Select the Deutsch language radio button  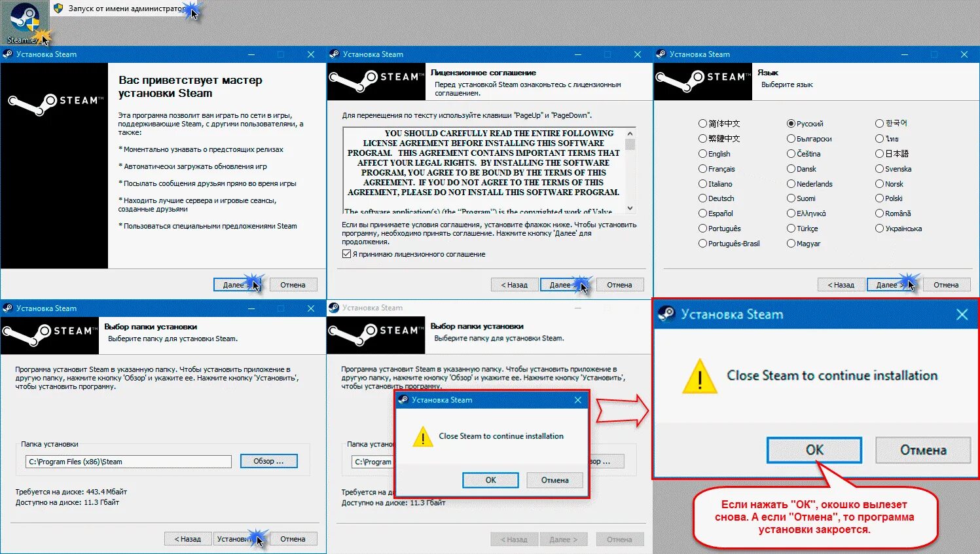702,198
